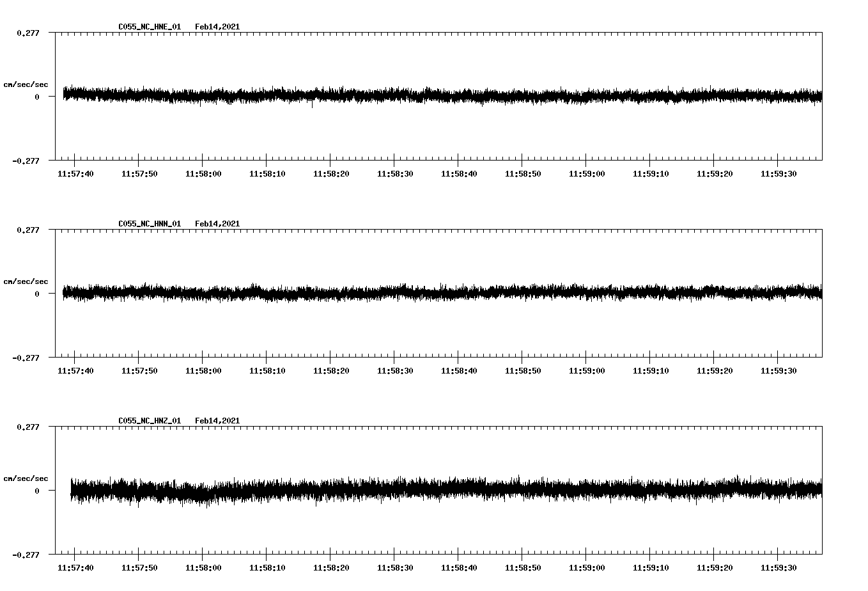Click the Feb14,2021 date on bottom trace
868x591 pixels.
(x=217, y=420)
